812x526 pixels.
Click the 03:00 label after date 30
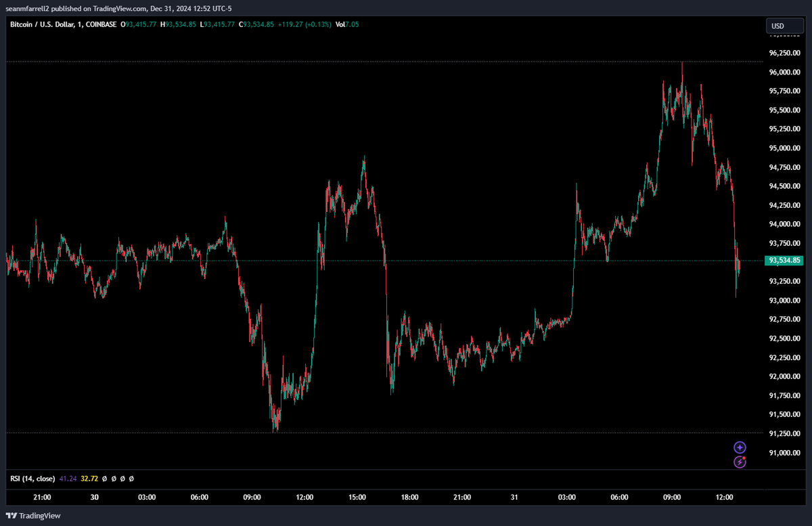(x=147, y=498)
